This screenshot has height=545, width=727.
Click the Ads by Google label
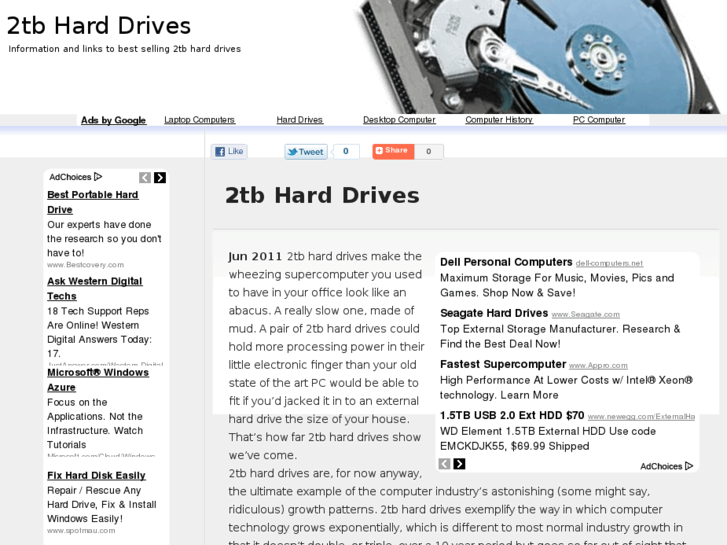pos(114,120)
